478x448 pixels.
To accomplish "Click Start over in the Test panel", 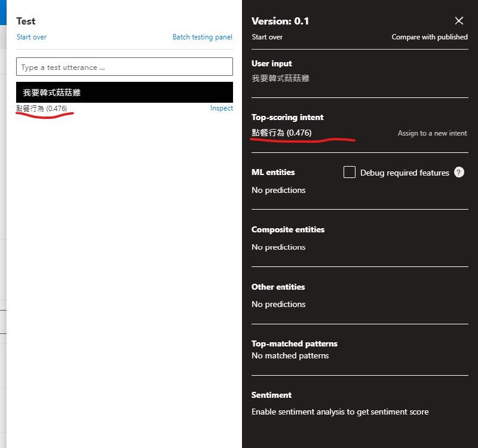I will click(x=32, y=37).
